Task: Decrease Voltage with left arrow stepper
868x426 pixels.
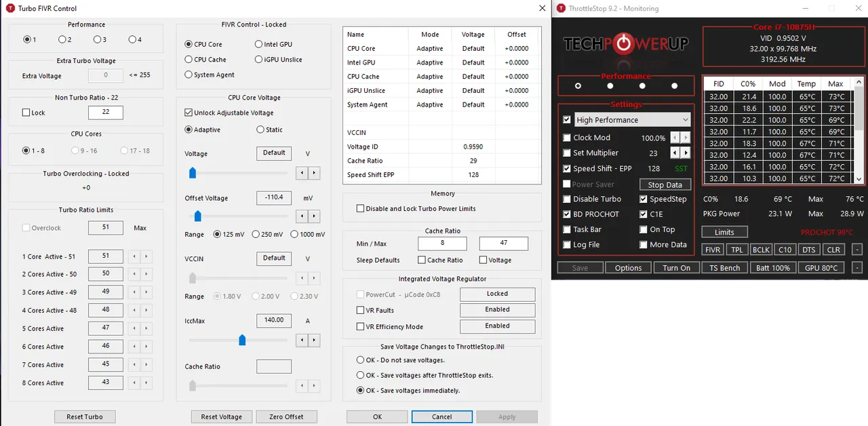Action: (x=302, y=173)
